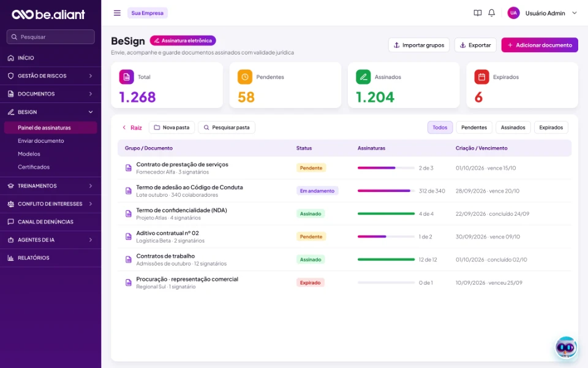Click document icon for Contratos de trabalho

(128, 259)
